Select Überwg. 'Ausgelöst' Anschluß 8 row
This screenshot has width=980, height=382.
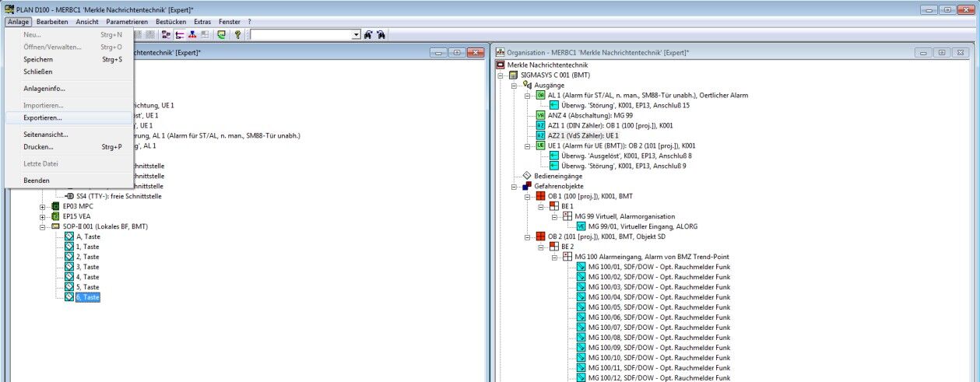pos(627,156)
